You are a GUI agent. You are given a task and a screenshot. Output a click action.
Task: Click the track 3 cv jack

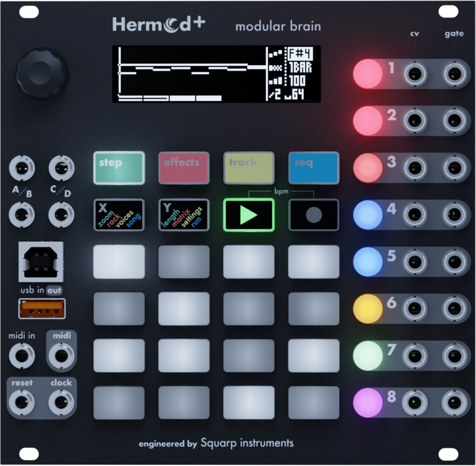pyautogui.click(x=415, y=168)
